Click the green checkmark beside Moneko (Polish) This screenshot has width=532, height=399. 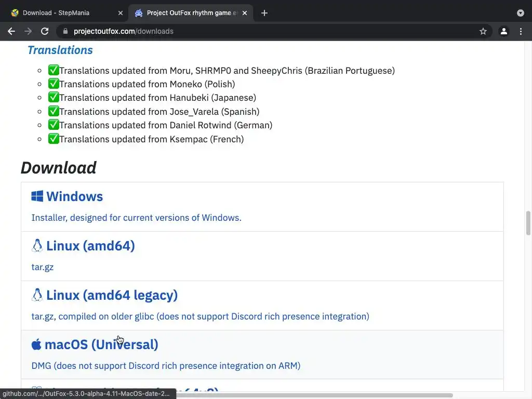pyautogui.click(x=54, y=84)
